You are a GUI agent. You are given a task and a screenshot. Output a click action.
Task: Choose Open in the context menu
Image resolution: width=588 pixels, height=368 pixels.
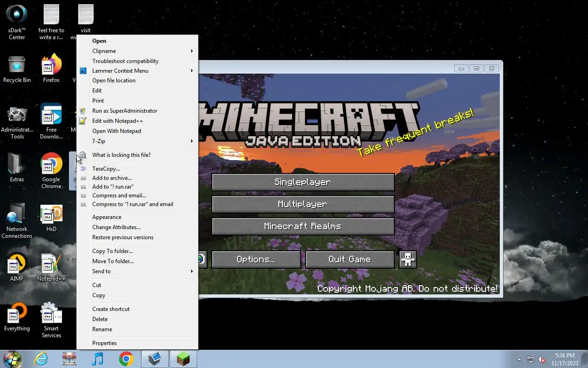[137, 41]
